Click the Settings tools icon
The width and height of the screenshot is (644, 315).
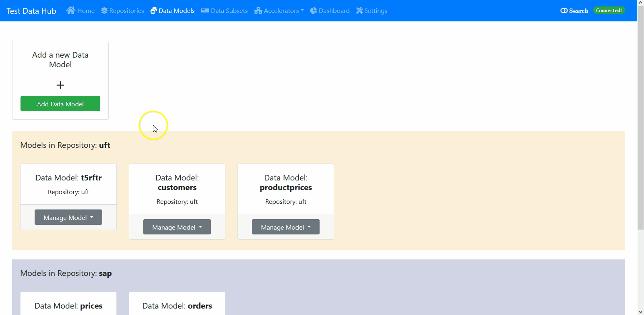tap(359, 11)
